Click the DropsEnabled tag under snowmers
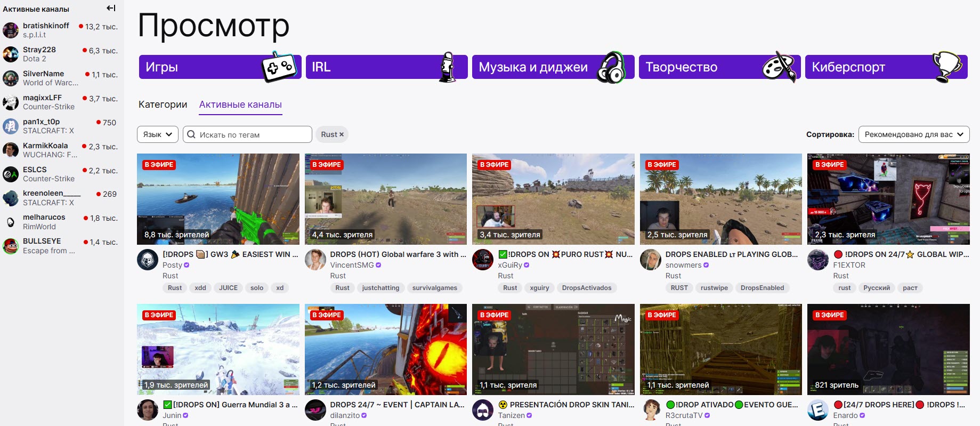Screen dimensions: 980x426 (762, 288)
